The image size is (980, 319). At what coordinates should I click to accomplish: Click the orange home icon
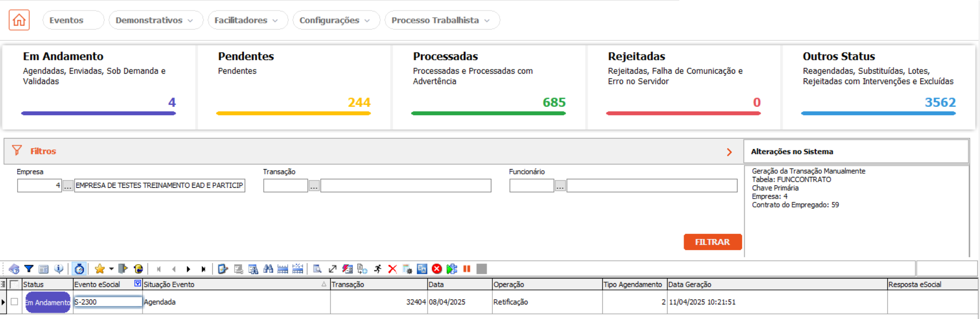pos(19,20)
